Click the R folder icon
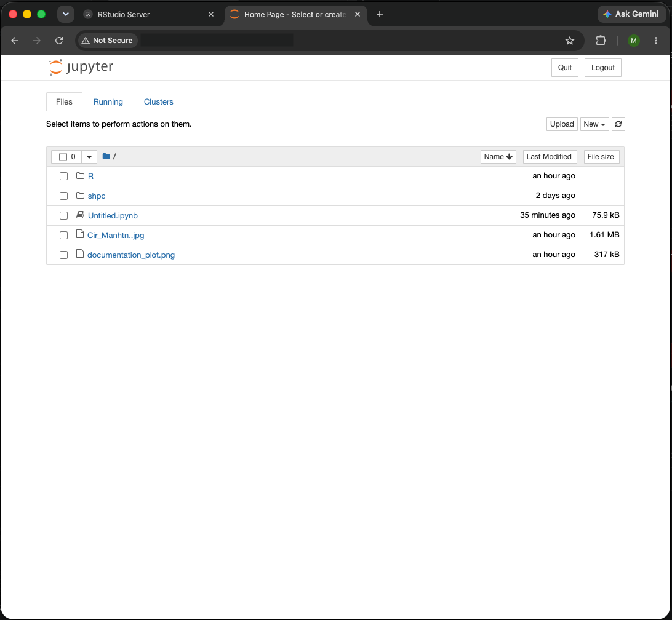 click(x=80, y=176)
